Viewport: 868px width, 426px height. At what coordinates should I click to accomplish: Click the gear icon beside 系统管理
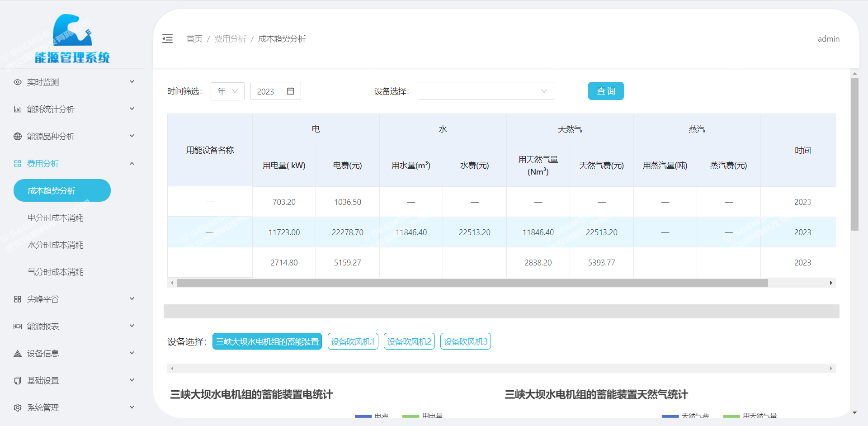pyautogui.click(x=18, y=408)
